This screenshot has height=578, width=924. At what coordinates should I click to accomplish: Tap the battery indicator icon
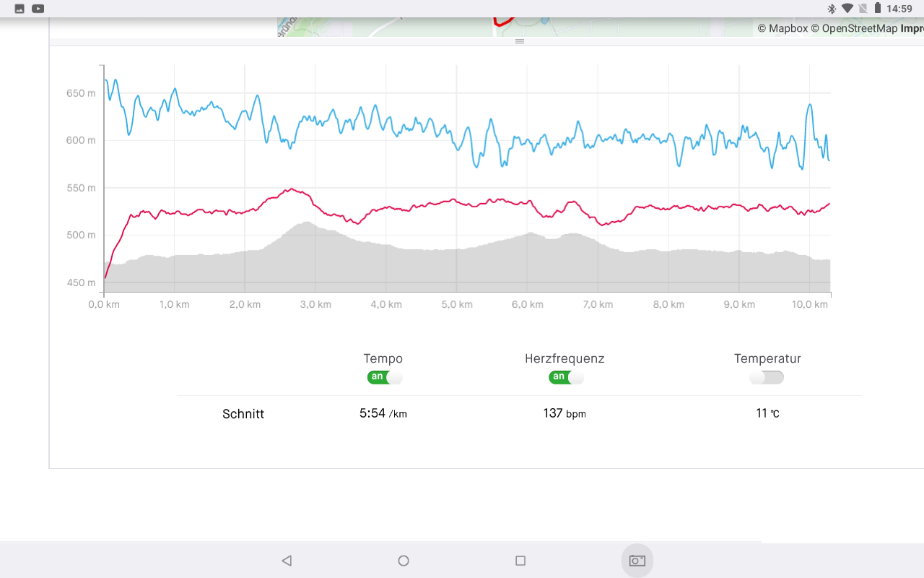877,9
